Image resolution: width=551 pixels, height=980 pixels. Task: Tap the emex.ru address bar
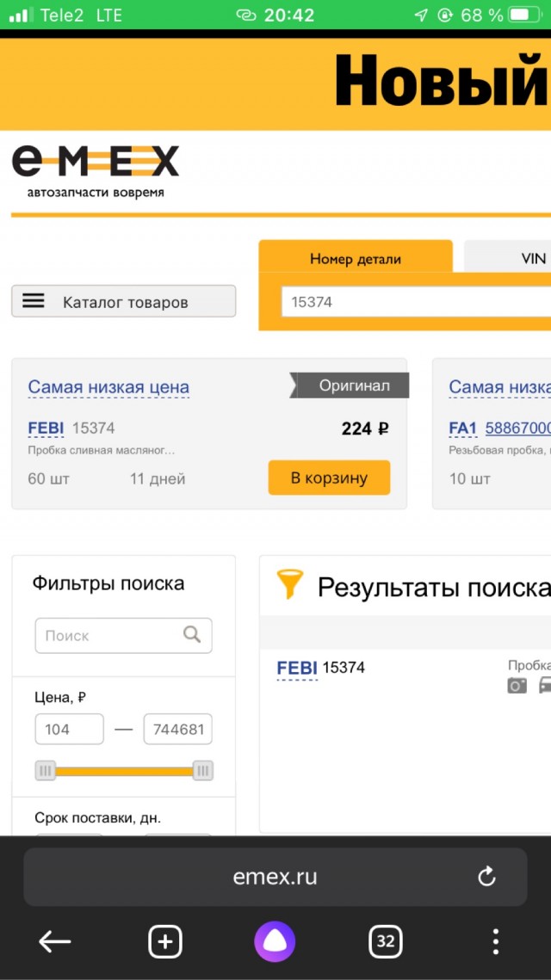(275, 877)
